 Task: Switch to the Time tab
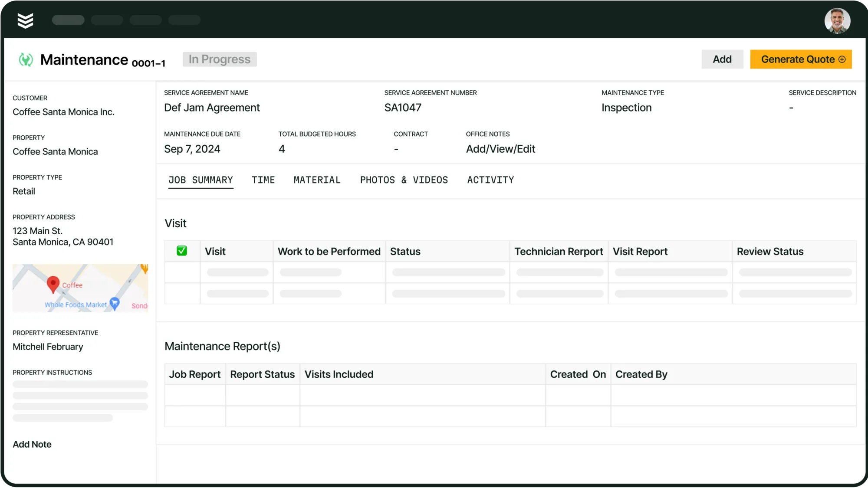(x=263, y=180)
